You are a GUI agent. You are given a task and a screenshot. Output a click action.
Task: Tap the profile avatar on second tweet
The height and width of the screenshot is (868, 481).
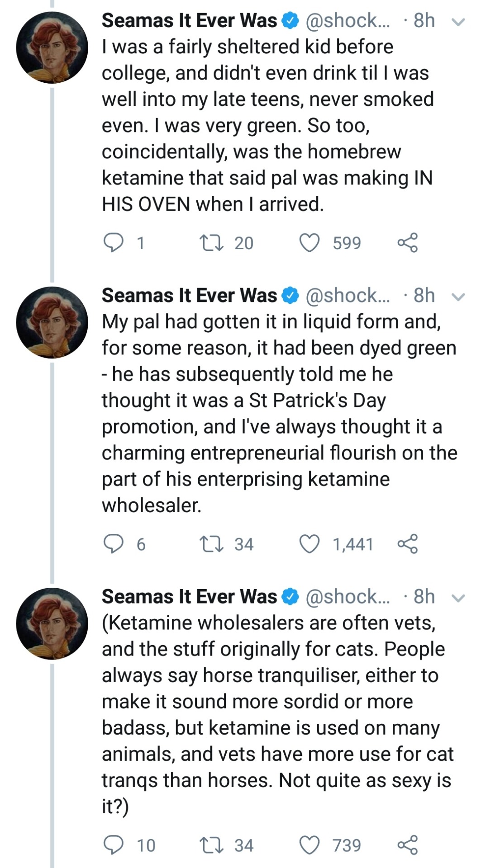pyautogui.click(x=52, y=322)
